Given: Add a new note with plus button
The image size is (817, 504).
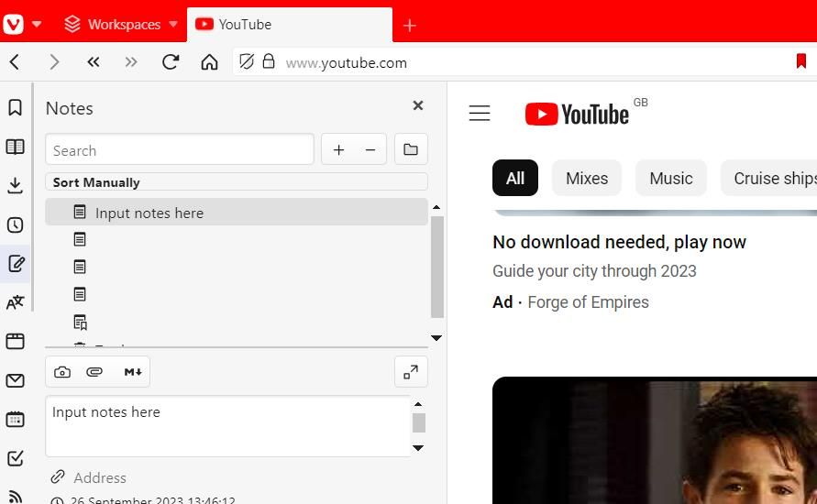Looking at the screenshot, I should point(338,150).
